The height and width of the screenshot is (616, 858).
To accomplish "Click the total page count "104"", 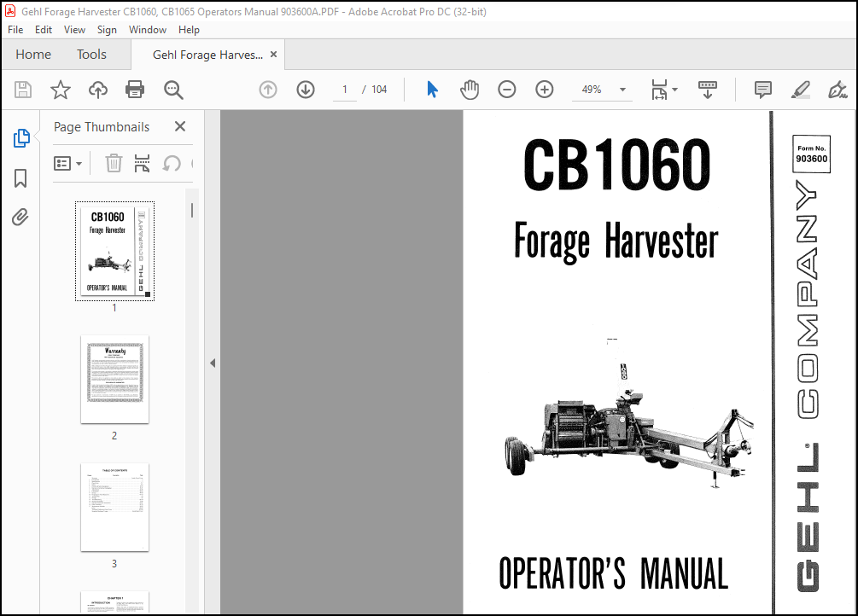I will [379, 90].
